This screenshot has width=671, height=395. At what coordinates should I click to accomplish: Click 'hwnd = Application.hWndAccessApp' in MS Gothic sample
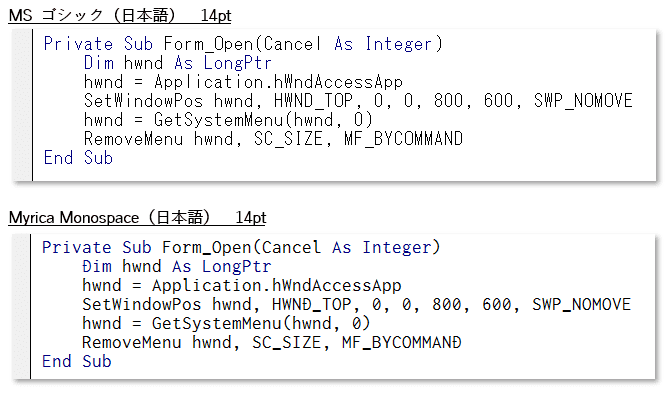[243, 82]
